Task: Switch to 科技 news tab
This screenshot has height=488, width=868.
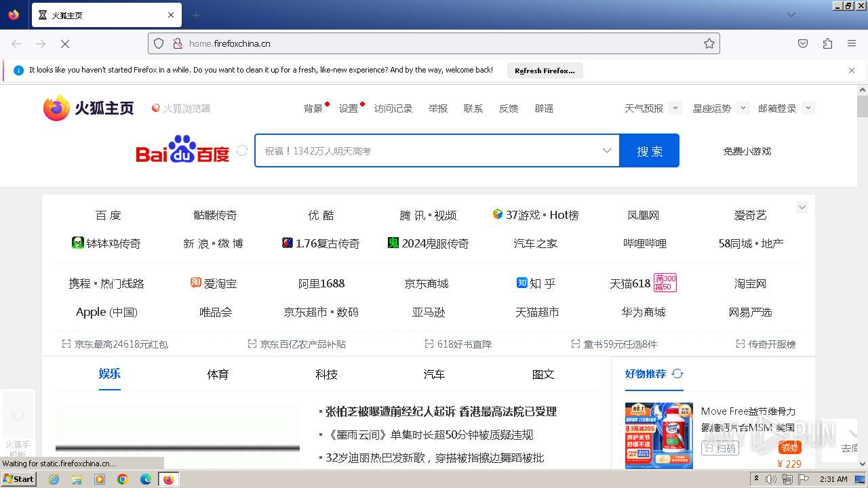Action: [326, 374]
